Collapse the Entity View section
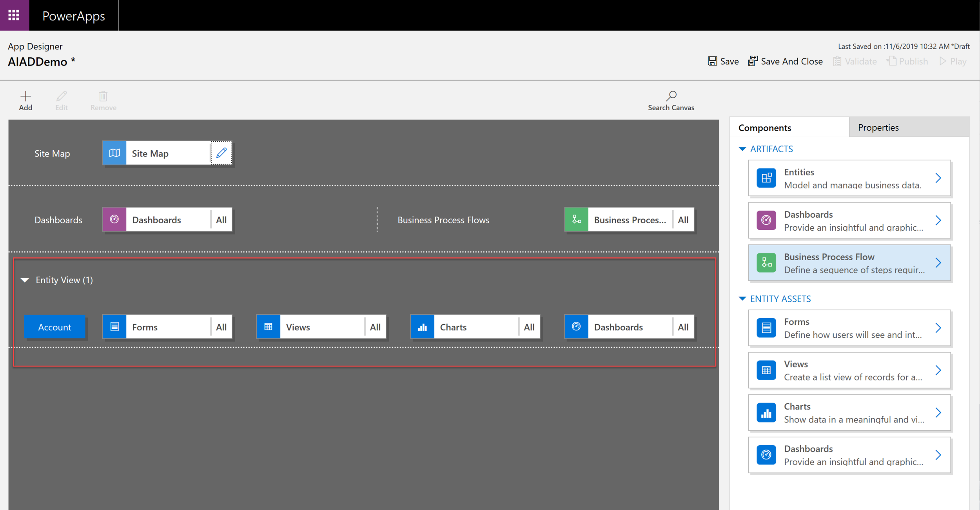The height and width of the screenshot is (510, 980). [x=25, y=280]
